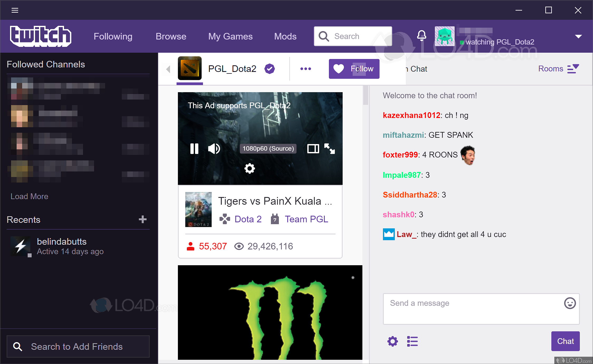
Task: Open the Following tab
Action: pos(113,36)
